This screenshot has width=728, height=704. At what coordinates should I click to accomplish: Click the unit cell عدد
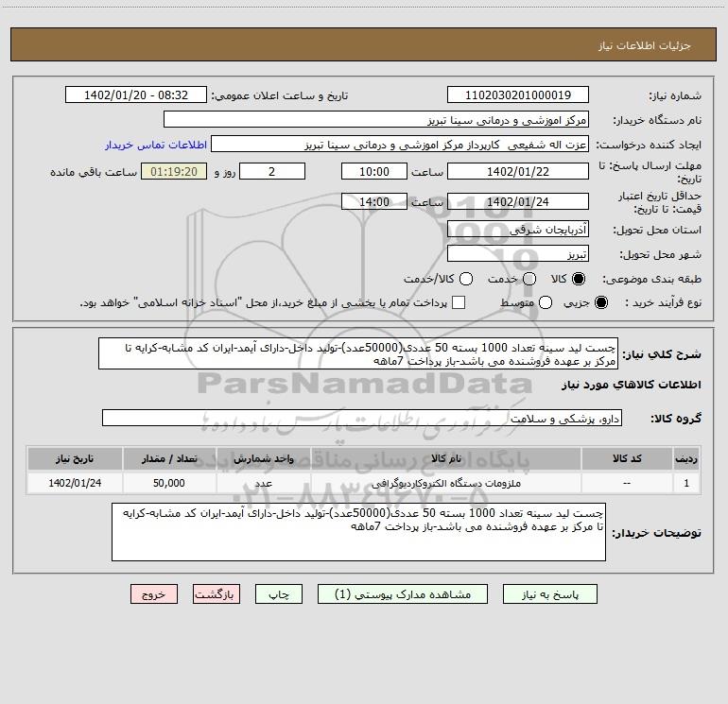(x=263, y=483)
